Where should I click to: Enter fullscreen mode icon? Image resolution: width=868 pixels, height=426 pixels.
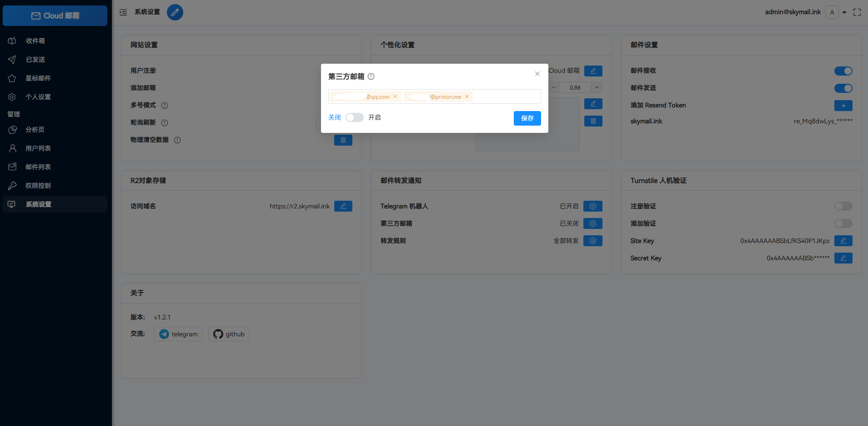857,12
